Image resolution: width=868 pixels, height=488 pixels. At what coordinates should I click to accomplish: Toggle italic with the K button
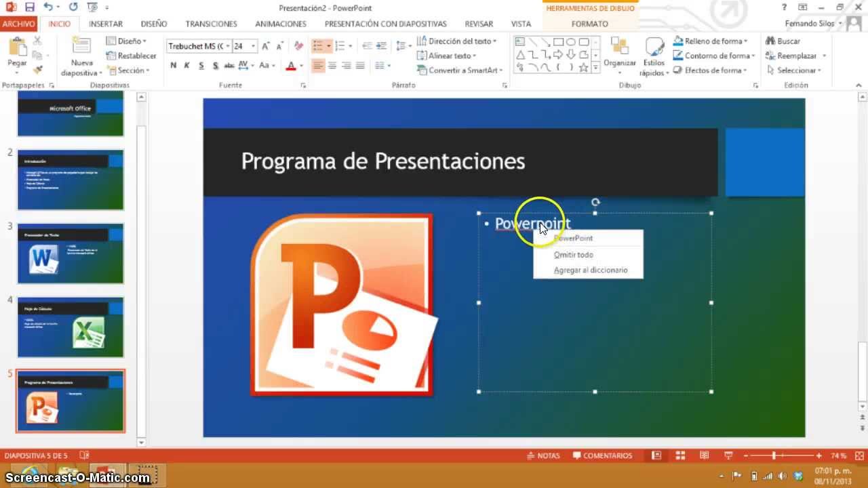pos(187,66)
